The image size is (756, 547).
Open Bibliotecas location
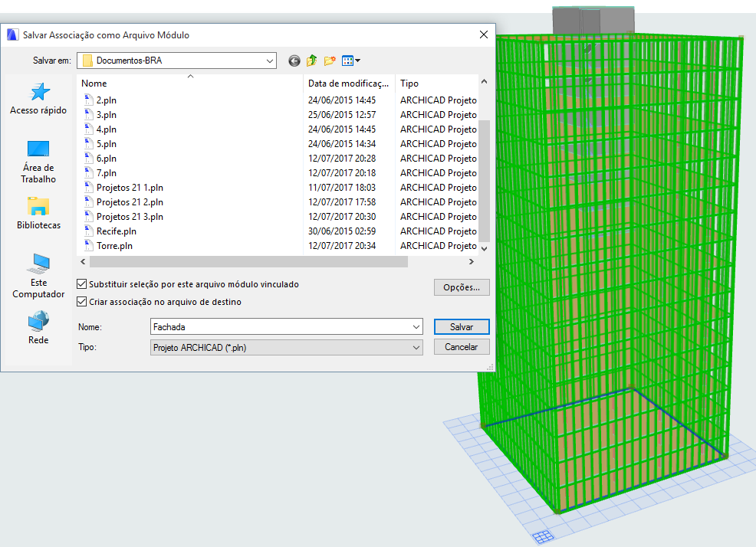tap(38, 214)
